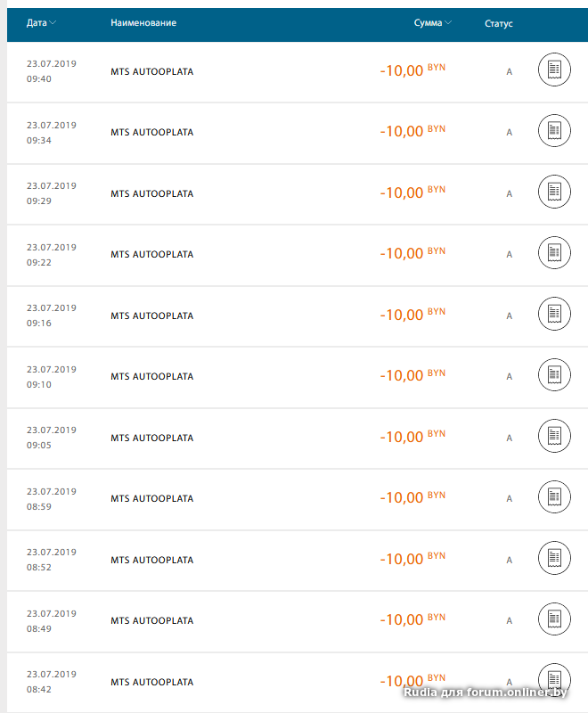Click the 23.07.2019 08:52 date cell
Screen dimensions: 588x713
(x=51, y=560)
